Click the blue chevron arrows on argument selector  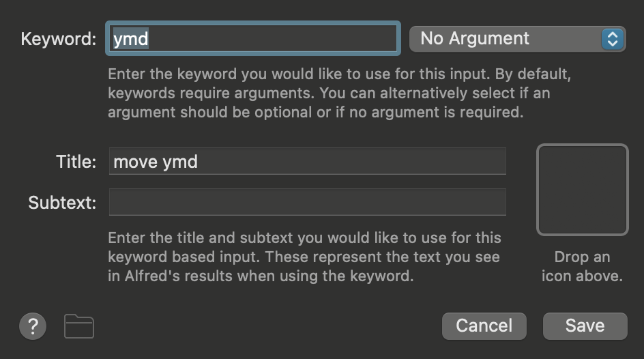click(x=612, y=39)
